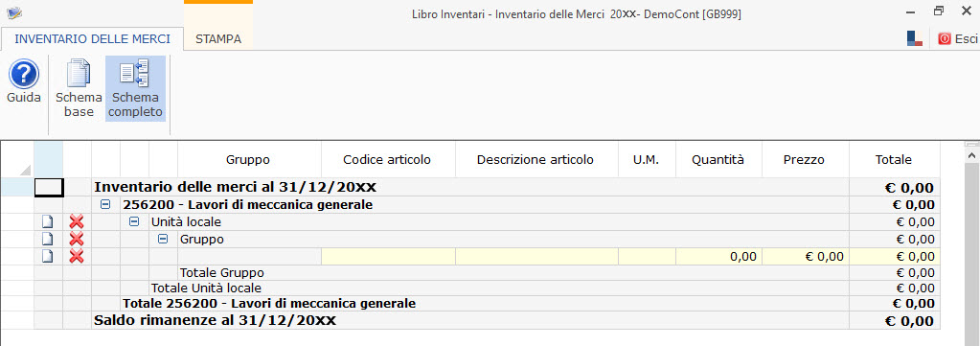Collapse the Gruppo node
This screenshot has height=346, width=980.
163,239
